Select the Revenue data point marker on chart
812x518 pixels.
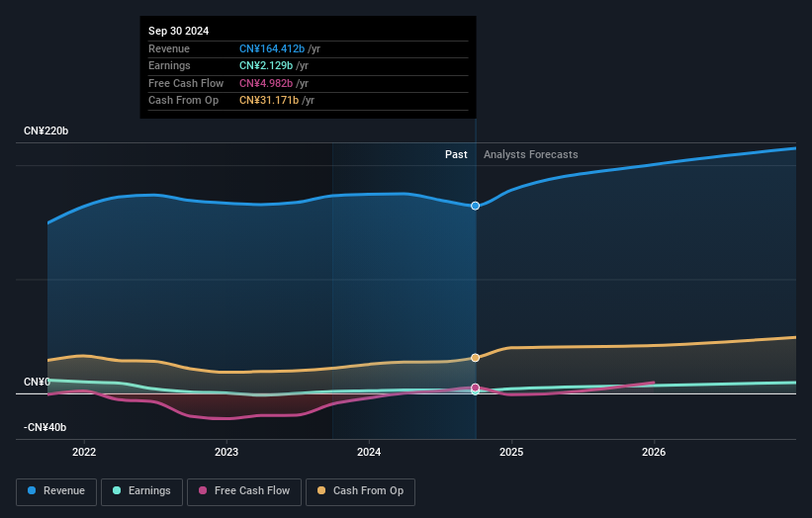475,206
